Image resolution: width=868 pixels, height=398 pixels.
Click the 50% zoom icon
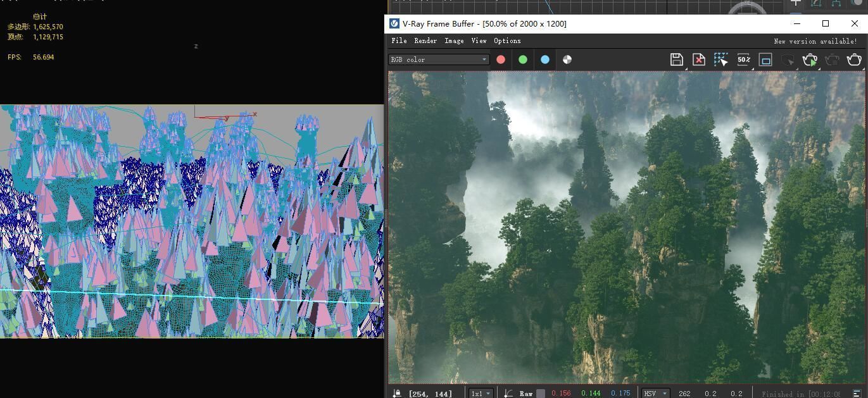743,59
